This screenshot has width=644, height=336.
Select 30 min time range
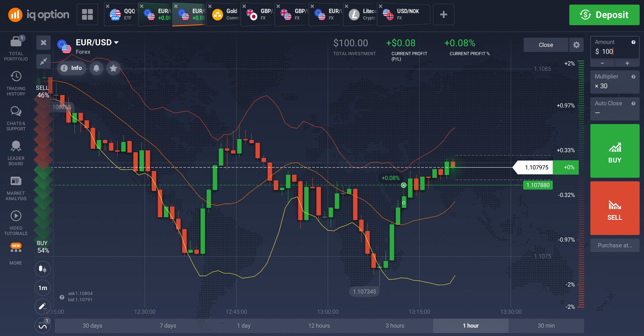coord(546,326)
